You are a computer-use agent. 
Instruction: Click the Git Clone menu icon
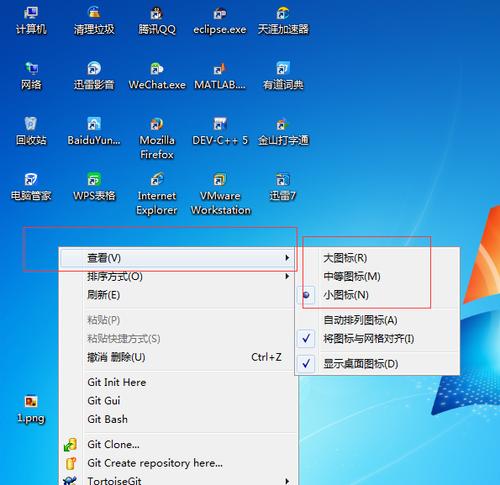pyautogui.click(x=71, y=445)
